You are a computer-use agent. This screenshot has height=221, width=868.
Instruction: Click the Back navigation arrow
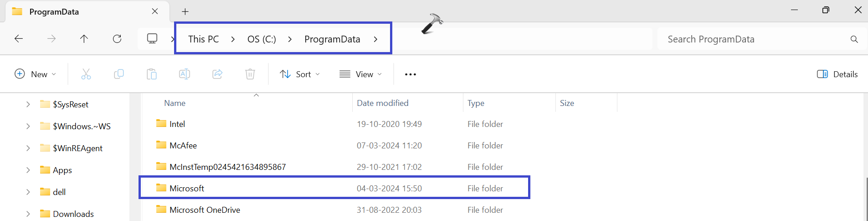pyautogui.click(x=19, y=39)
